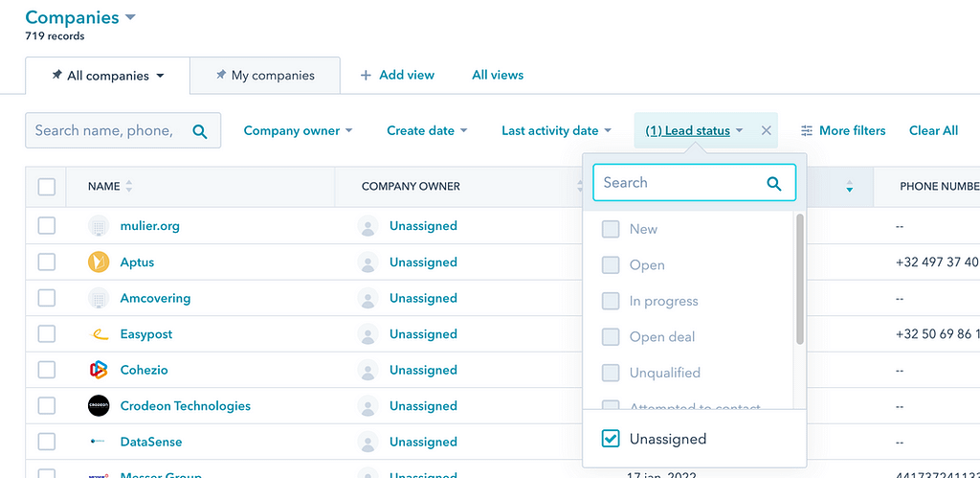Check the Open deal lead status option
Image resolution: width=980 pixels, height=478 pixels.
point(611,336)
